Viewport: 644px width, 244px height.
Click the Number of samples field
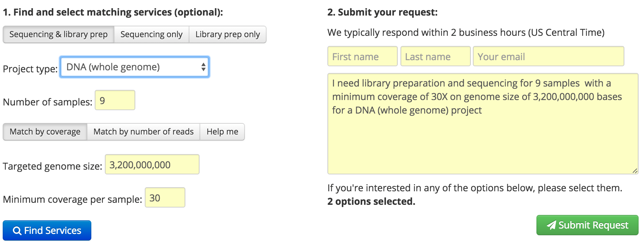tap(115, 100)
